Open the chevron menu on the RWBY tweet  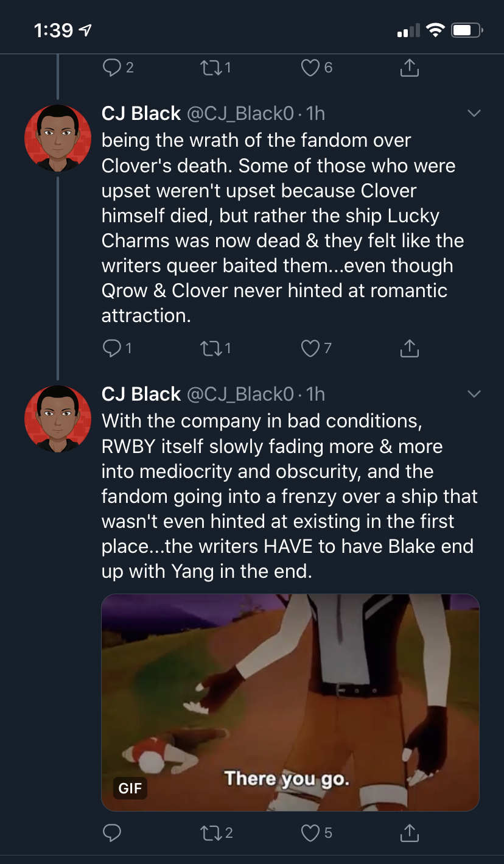click(x=474, y=394)
